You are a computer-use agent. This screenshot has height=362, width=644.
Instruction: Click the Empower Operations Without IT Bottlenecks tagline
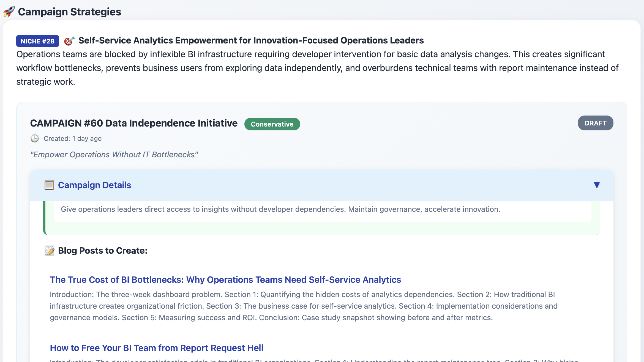(114, 155)
